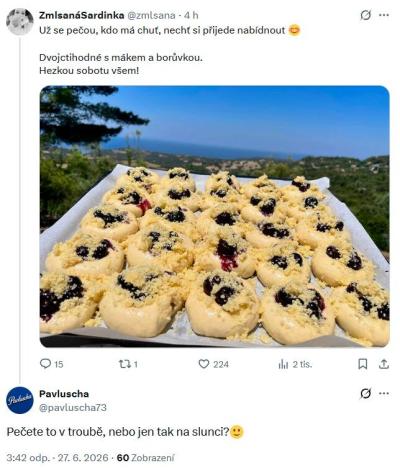400x468 pixels.
Task: Open the 3:42 odp. date timestamp
Action: point(57,458)
